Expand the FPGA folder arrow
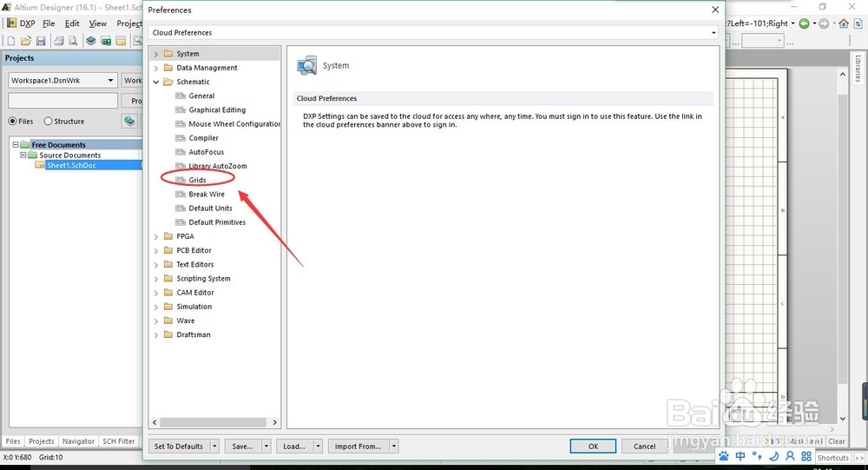This screenshot has height=470, width=868. pos(156,236)
